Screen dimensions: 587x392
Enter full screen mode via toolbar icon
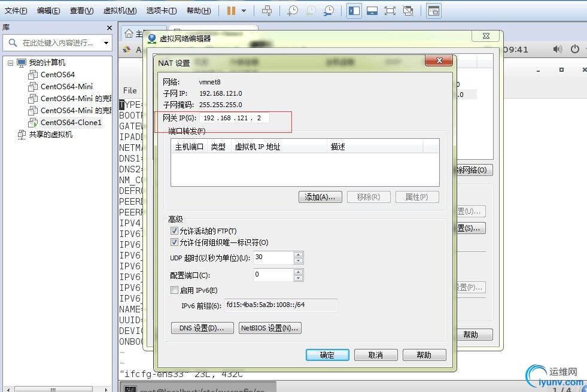point(390,11)
